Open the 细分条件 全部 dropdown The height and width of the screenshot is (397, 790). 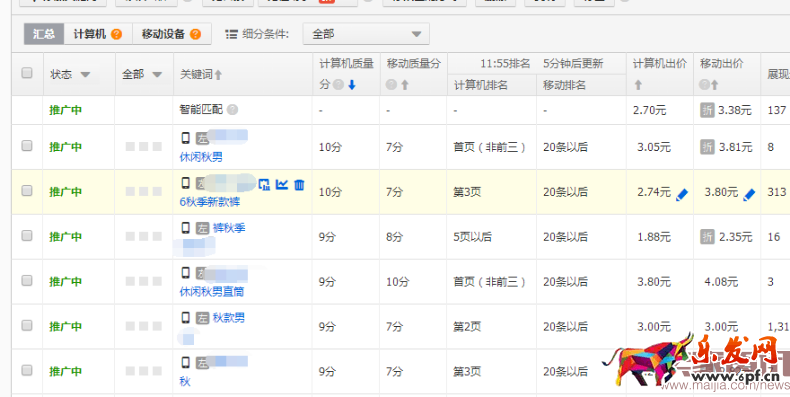click(x=366, y=34)
